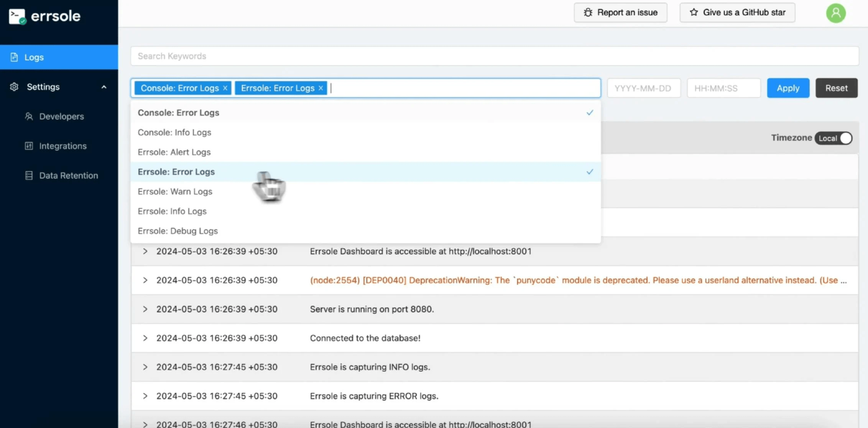The height and width of the screenshot is (428, 868).
Task: Click the bug icon on Report an issue
Action: tap(588, 13)
